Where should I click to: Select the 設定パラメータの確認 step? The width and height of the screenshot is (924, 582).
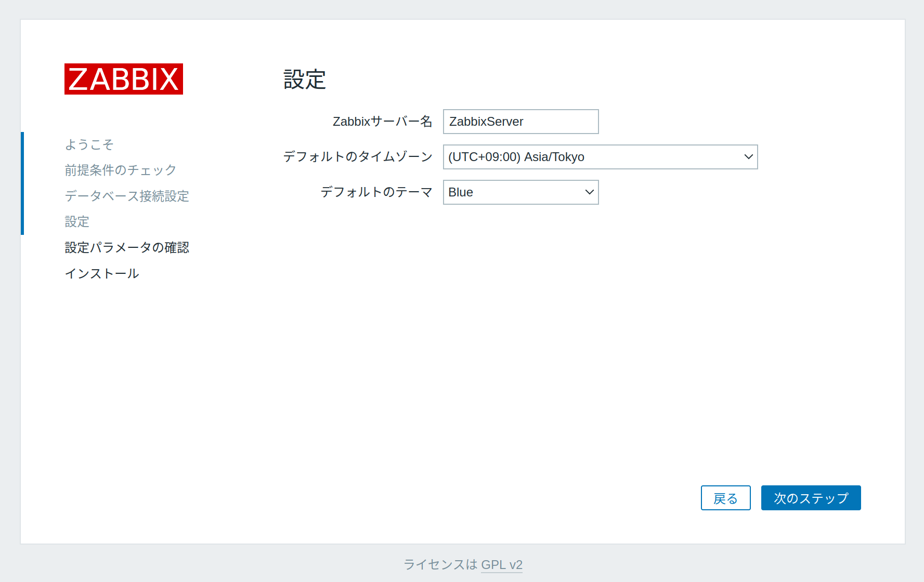pos(127,247)
